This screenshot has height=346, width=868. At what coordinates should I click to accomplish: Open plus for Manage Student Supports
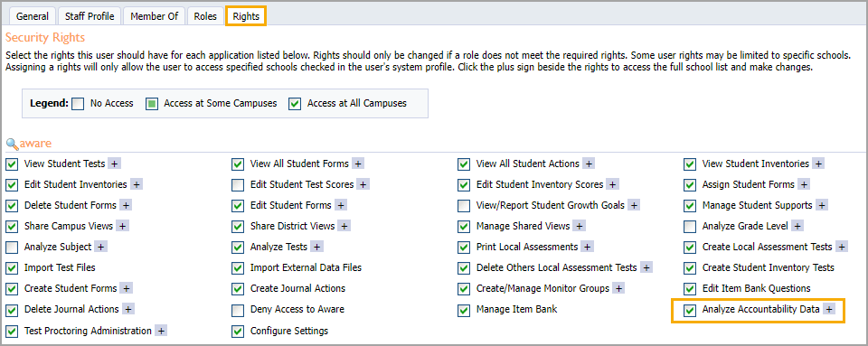click(x=822, y=205)
